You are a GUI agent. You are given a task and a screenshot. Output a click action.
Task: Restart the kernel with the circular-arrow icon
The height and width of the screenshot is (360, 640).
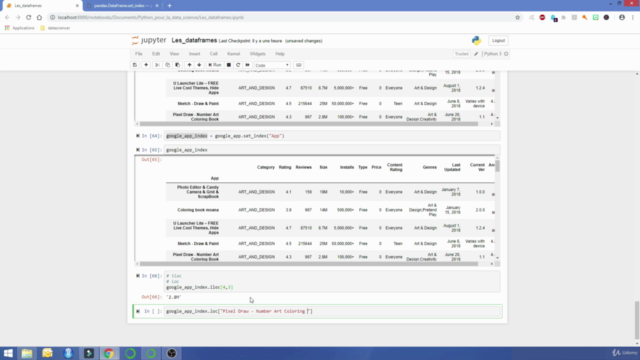point(238,65)
